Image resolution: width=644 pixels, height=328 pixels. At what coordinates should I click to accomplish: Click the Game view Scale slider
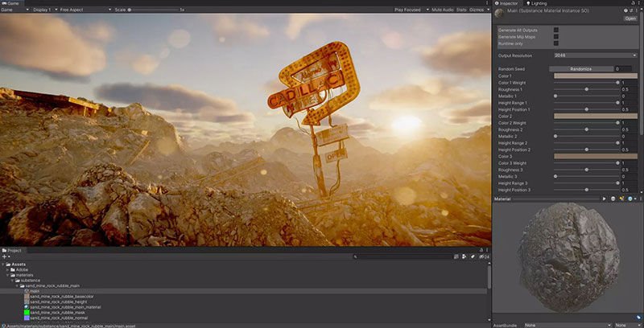[x=152, y=10]
